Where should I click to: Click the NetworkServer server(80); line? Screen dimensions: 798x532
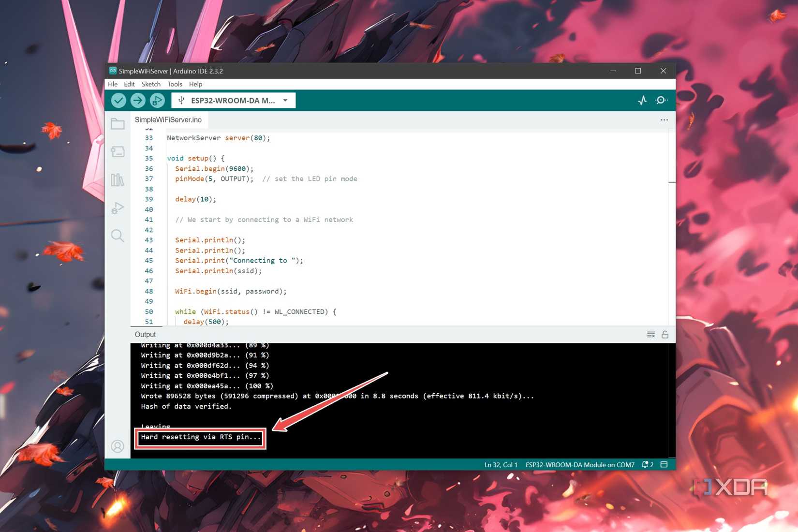point(219,138)
